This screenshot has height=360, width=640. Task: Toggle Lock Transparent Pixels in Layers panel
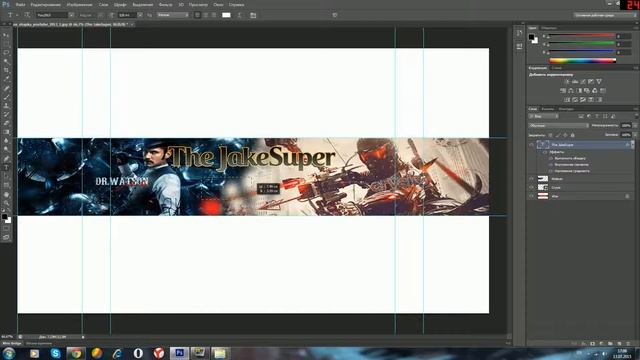550,135
